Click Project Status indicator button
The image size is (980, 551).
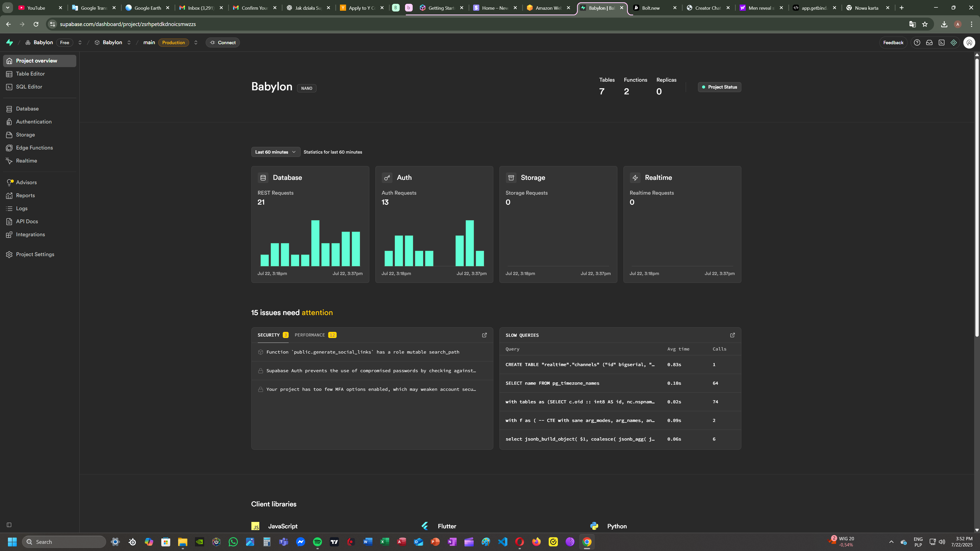tap(719, 87)
